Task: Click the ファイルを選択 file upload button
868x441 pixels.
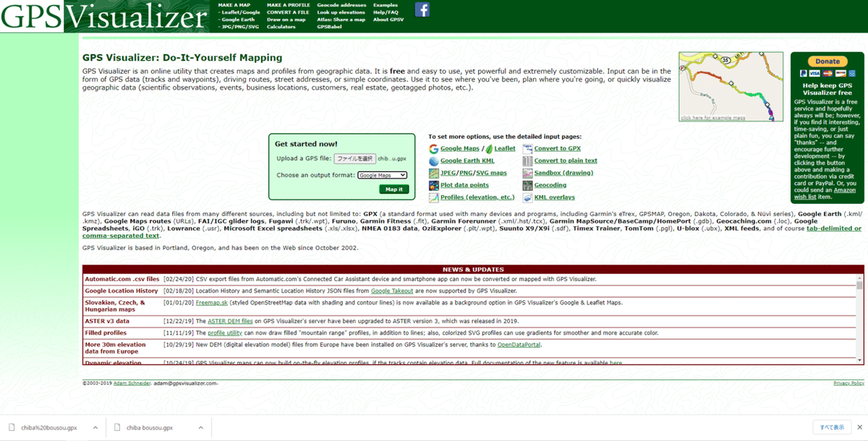Action: (x=354, y=158)
